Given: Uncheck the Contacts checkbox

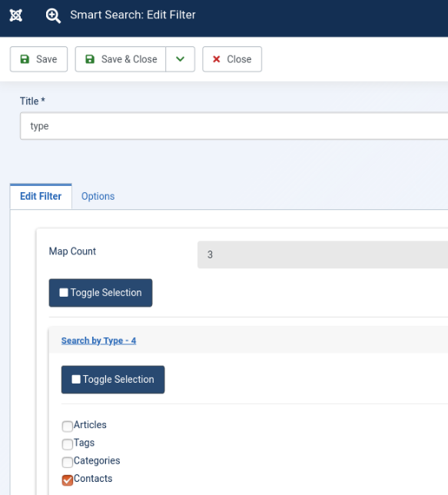Looking at the screenshot, I should [x=68, y=480].
